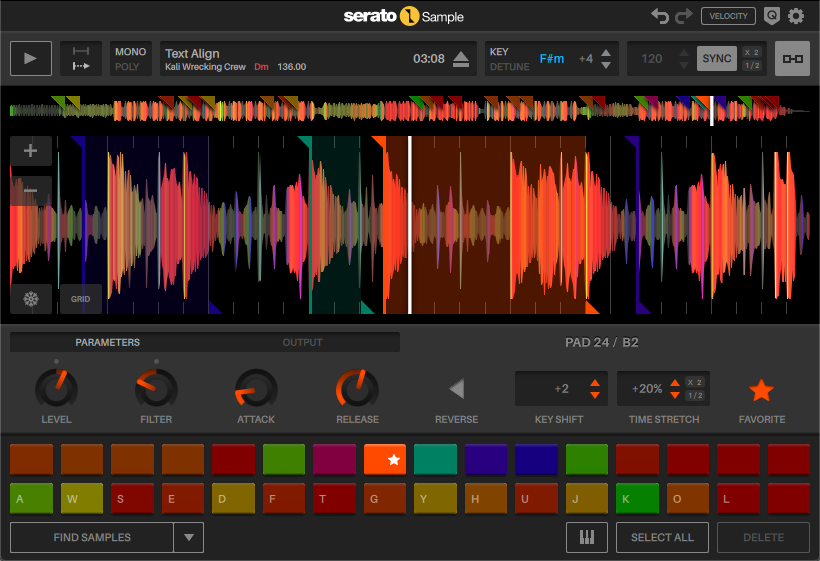Viewport: 820px width, 561px height.
Task: Click the GRID button
Action: click(x=80, y=298)
